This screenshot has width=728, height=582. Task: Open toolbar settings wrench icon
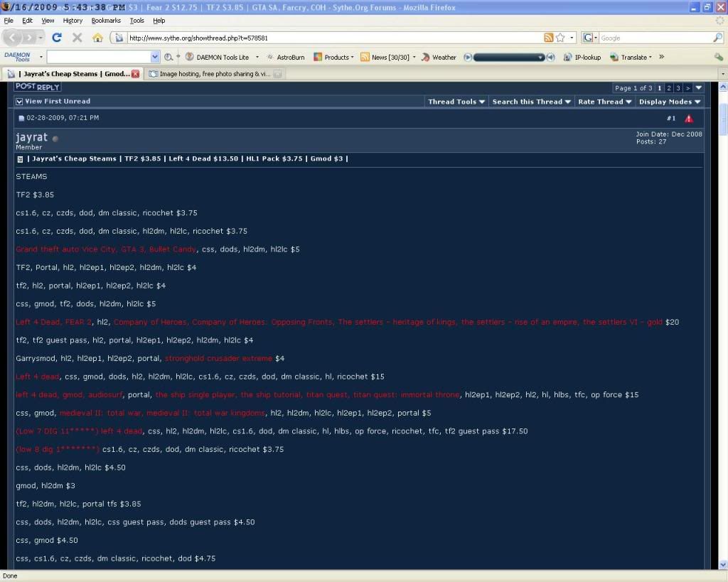[x=718, y=57]
